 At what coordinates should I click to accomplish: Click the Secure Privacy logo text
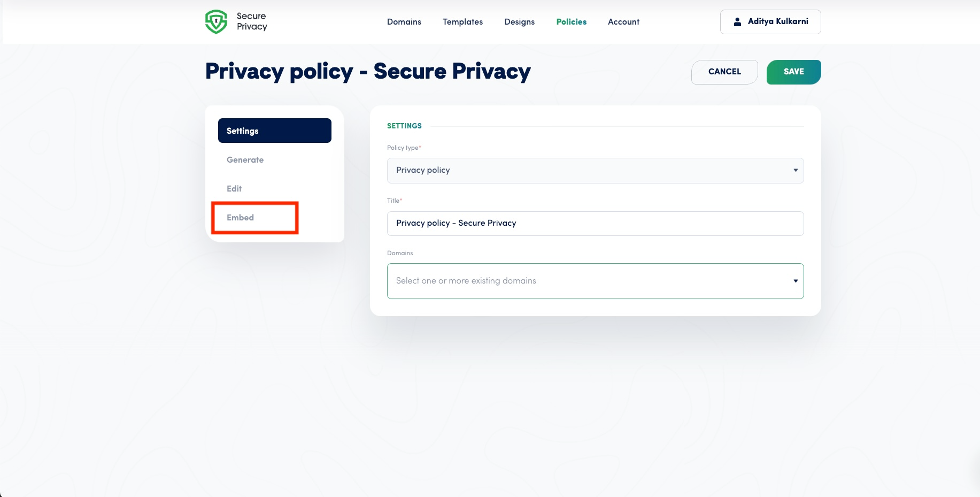(x=252, y=21)
